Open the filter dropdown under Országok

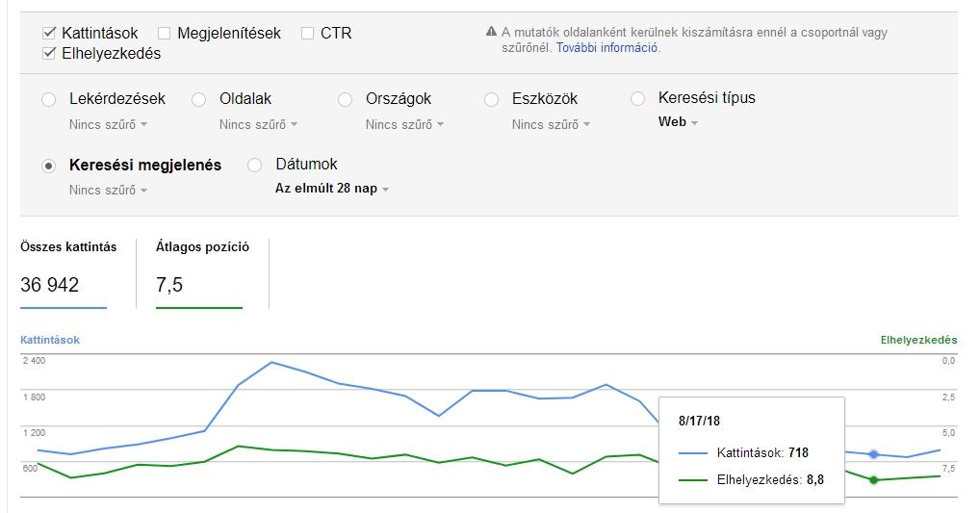pyautogui.click(x=404, y=124)
